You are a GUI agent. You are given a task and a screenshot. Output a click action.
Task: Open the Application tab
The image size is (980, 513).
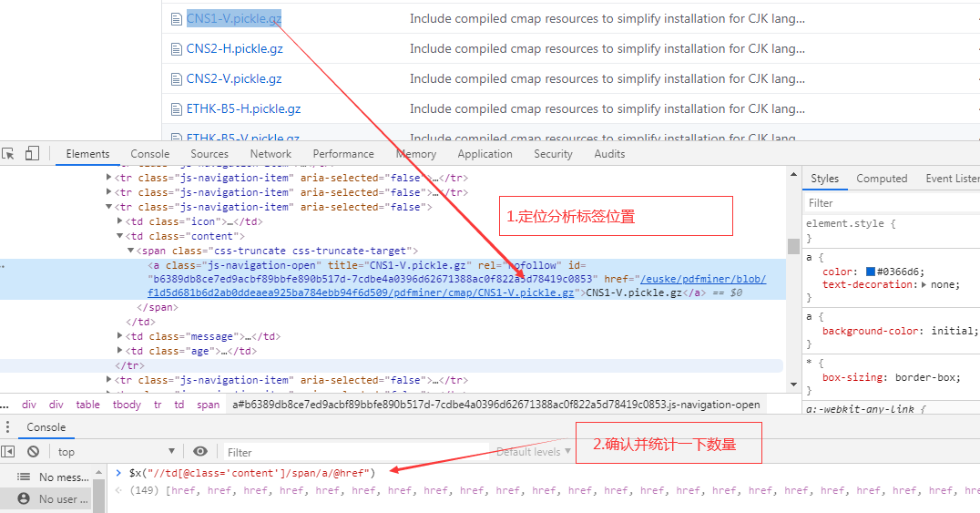click(x=485, y=154)
